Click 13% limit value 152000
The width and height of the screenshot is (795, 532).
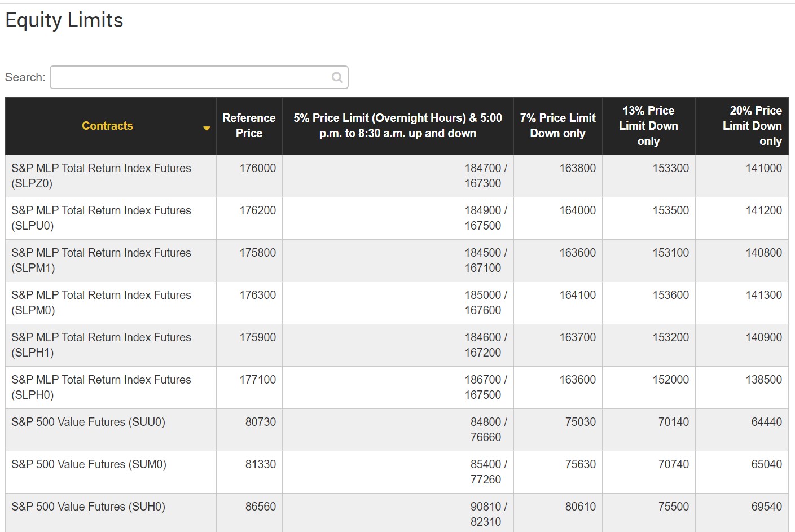[671, 380]
